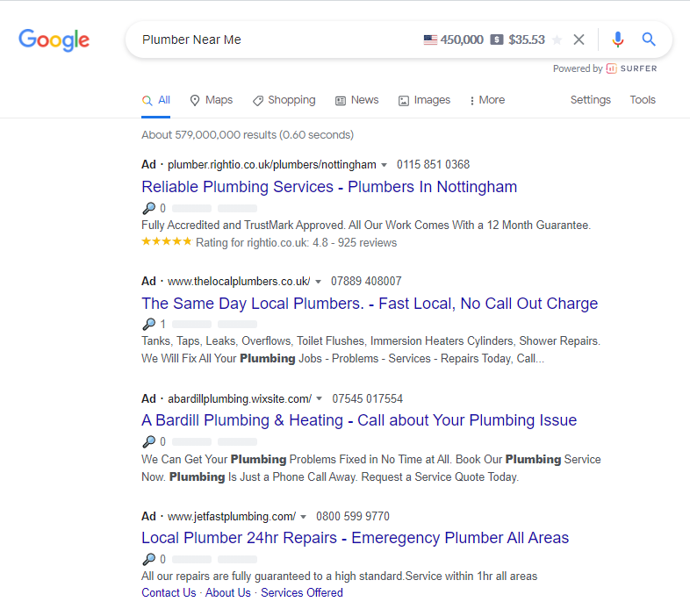Start voice search with microphone icon
Screen dimensions: 690x616
pyautogui.click(x=618, y=39)
